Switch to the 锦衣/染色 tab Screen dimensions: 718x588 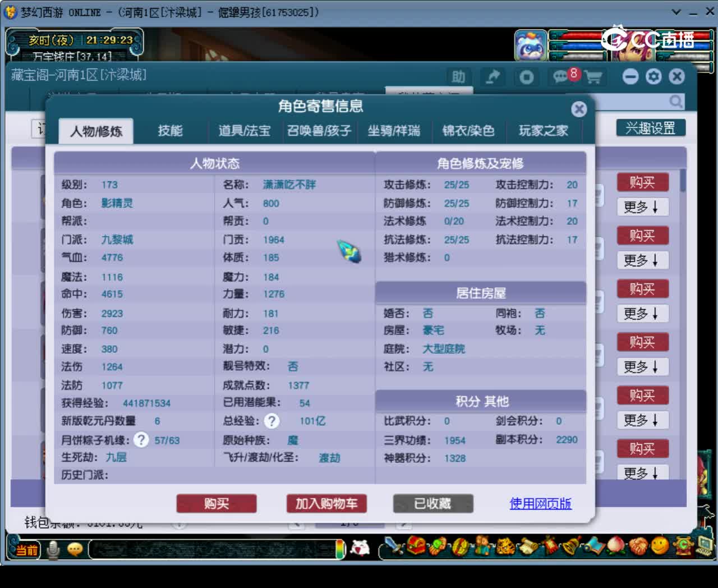pos(468,131)
